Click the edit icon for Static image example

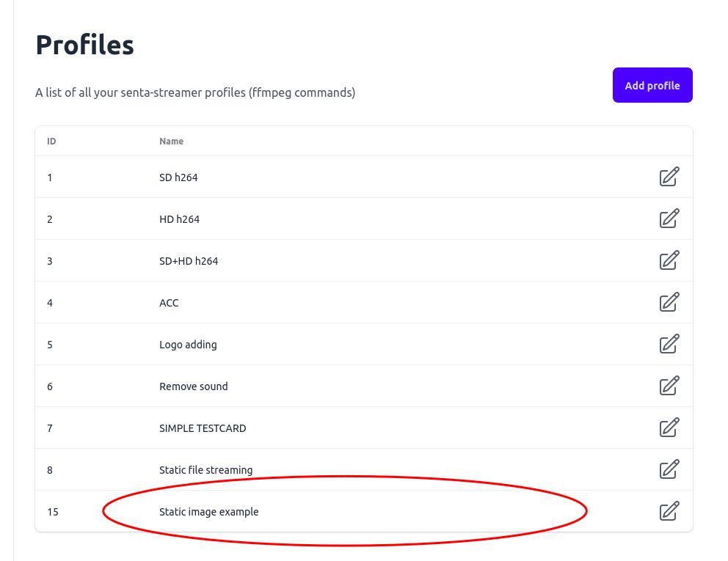coord(669,511)
